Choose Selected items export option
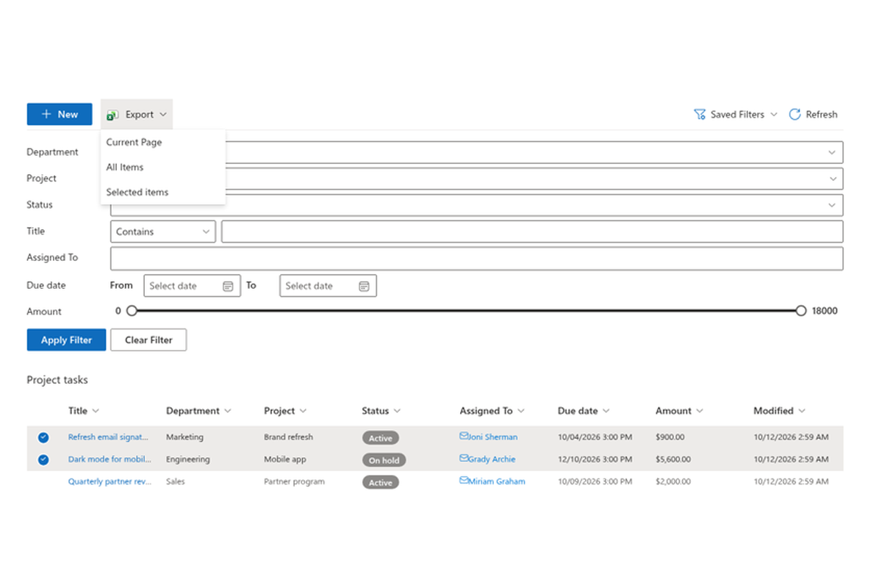Image resolution: width=882 pixels, height=588 pixels. click(x=163, y=193)
